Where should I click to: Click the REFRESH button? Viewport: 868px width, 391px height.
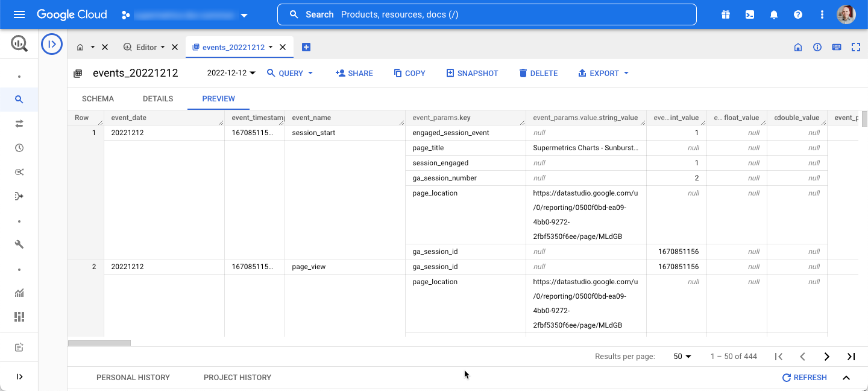(x=804, y=378)
